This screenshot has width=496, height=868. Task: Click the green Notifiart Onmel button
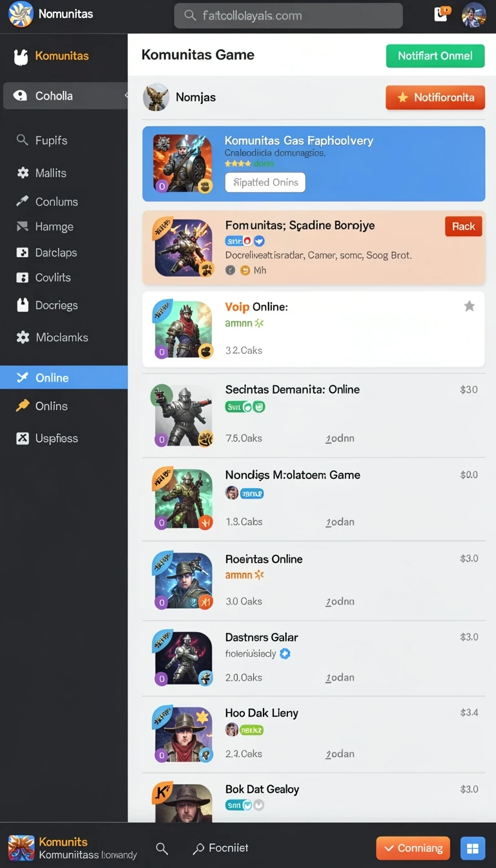pos(435,56)
